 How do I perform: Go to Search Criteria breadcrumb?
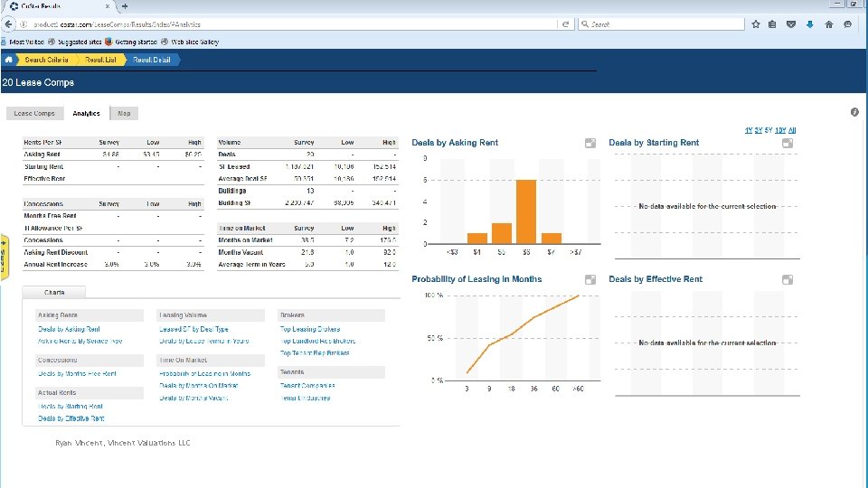point(46,60)
